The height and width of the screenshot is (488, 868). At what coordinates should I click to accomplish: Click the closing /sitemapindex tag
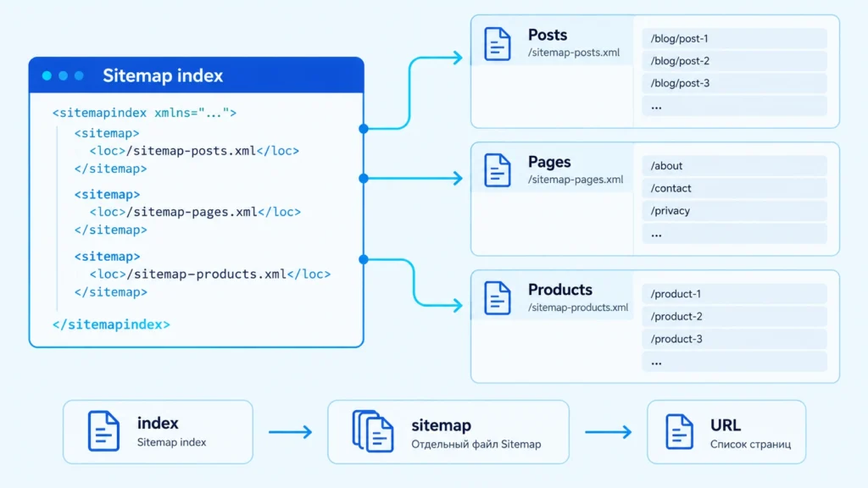pyautogui.click(x=111, y=324)
